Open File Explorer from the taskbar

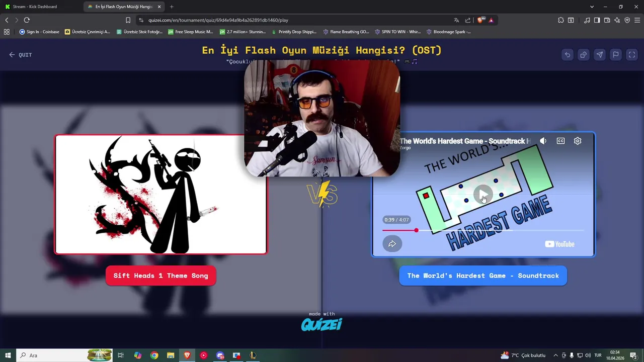pos(171,355)
